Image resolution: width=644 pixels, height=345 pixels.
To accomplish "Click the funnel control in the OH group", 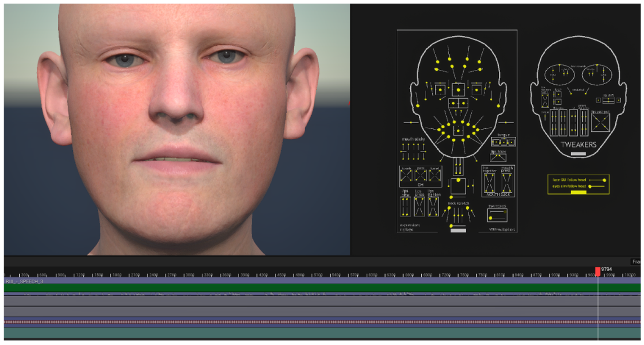I will tap(435, 175).
